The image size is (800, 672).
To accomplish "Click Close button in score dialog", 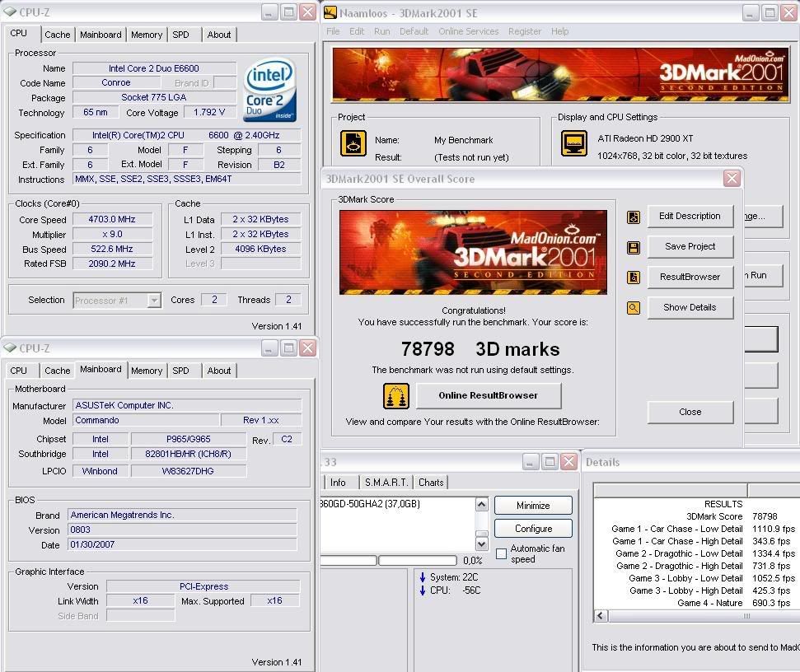I will [x=690, y=412].
